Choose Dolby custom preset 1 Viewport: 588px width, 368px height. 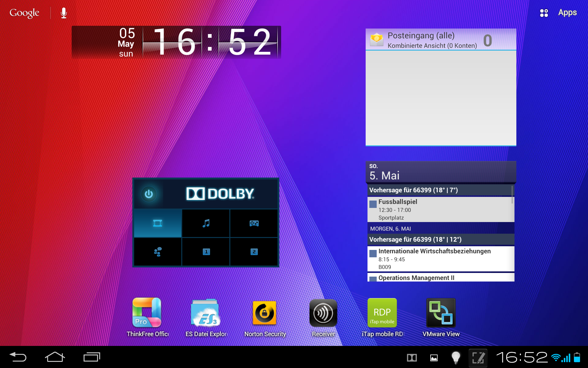pos(206,252)
